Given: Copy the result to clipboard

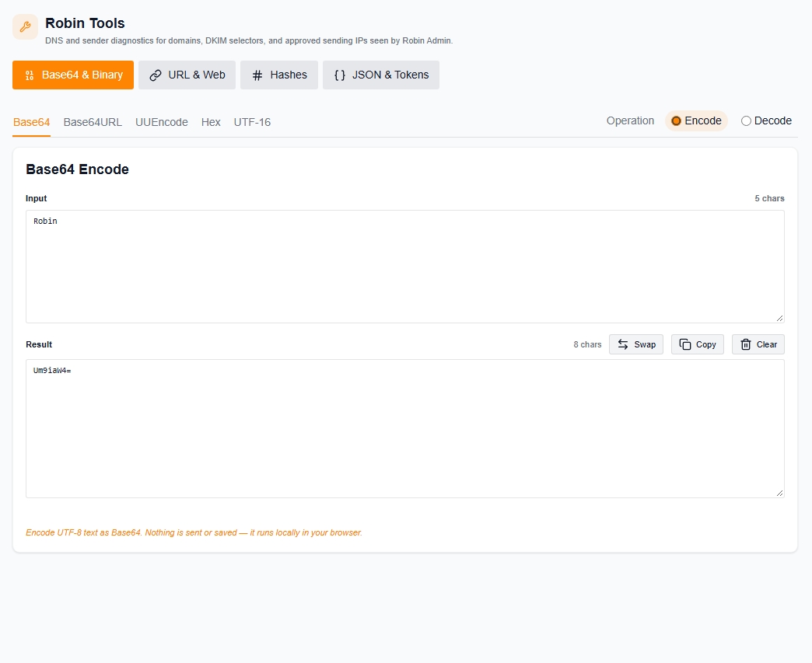Looking at the screenshot, I should pos(698,344).
